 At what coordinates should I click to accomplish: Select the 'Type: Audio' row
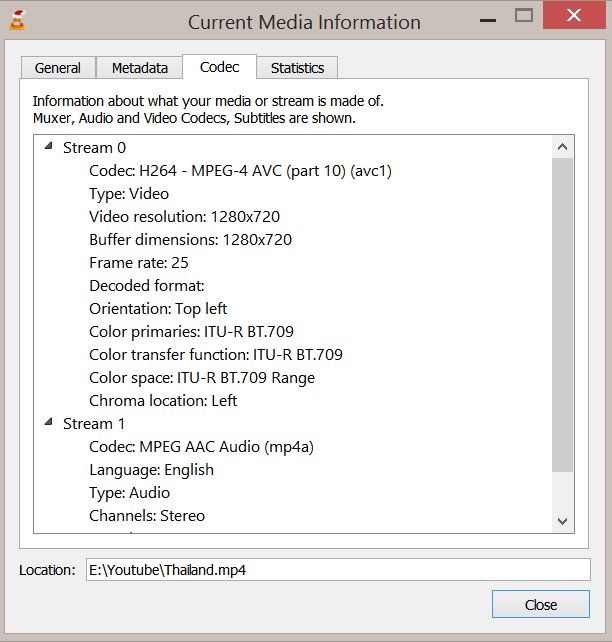coord(129,493)
